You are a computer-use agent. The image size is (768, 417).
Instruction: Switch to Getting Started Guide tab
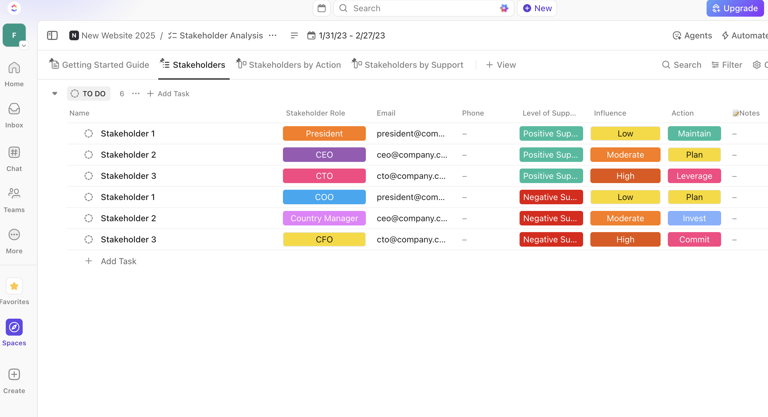[99, 65]
